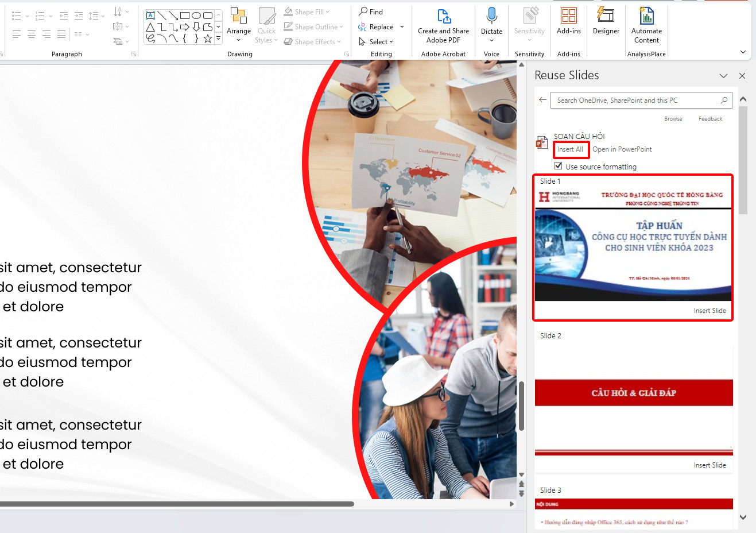The height and width of the screenshot is (533, 756).
Task: Toggle Align Left paragraph alignment
Action: (17, 34)
